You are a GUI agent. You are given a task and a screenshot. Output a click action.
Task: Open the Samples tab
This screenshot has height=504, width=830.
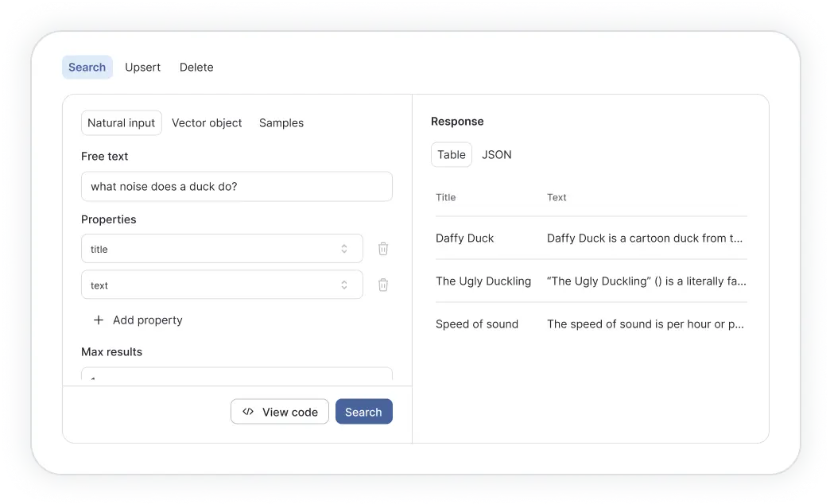(x=281, y=123)
